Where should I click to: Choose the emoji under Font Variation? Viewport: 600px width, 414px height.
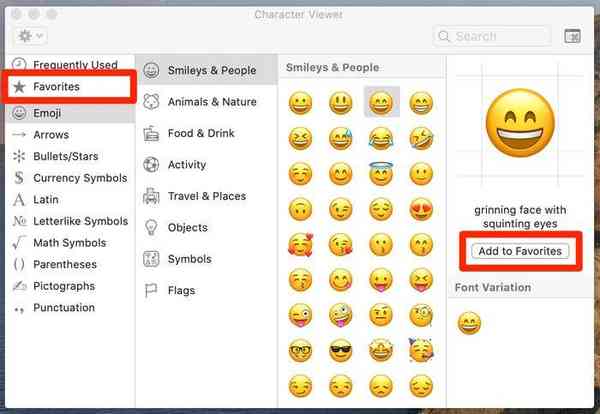(469, 322)
